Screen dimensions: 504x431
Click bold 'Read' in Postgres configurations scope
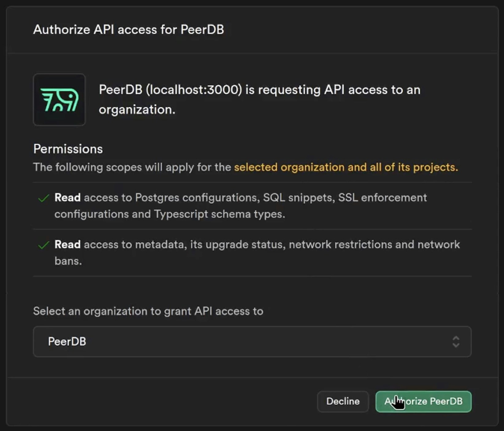(68, 198)
